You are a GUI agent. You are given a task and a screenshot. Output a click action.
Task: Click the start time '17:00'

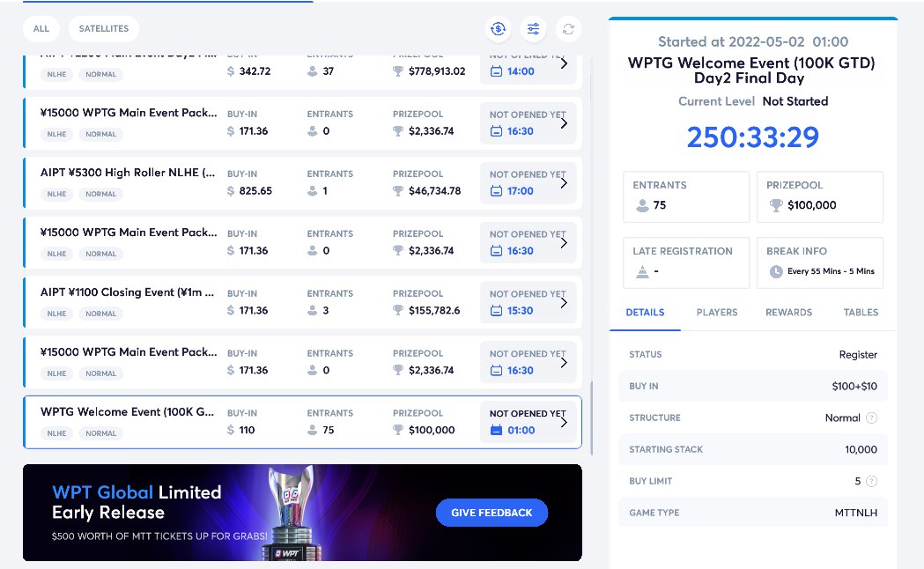[x=521, y=191]
